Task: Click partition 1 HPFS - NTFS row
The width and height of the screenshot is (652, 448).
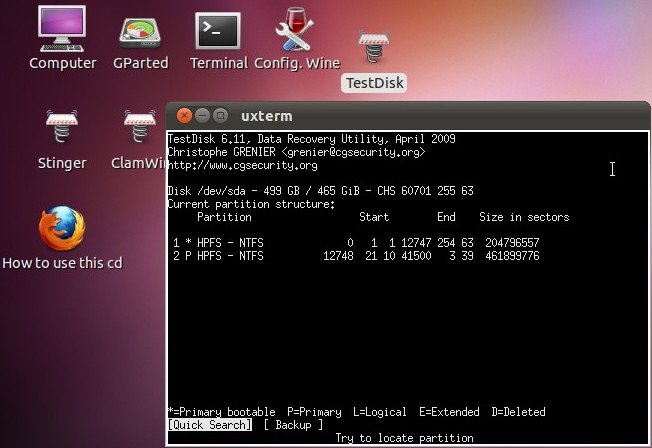Action: click(356, 243)
